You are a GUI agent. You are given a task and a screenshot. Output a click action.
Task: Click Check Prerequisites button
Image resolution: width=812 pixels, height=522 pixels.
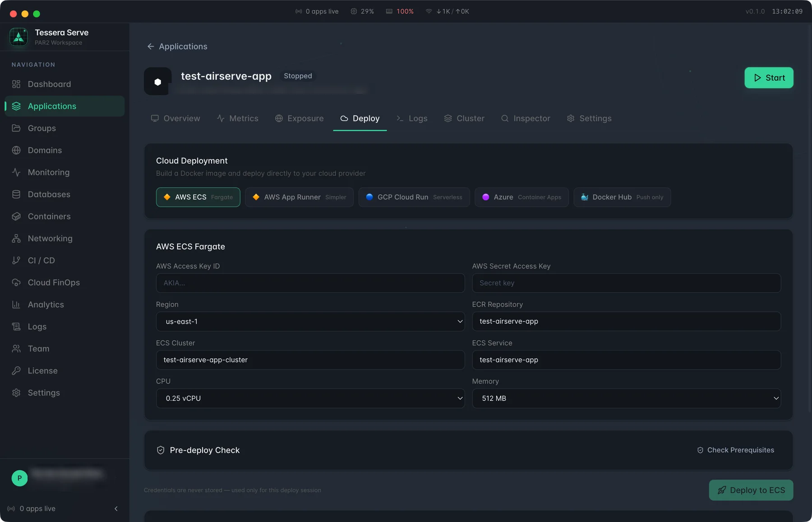tap(736, 450)
